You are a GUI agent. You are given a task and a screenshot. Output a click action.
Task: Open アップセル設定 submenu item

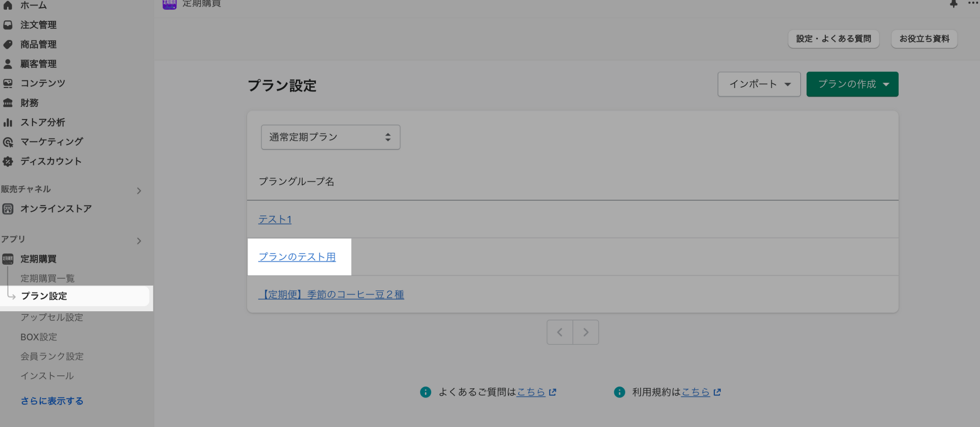click(x=52, y=317)
